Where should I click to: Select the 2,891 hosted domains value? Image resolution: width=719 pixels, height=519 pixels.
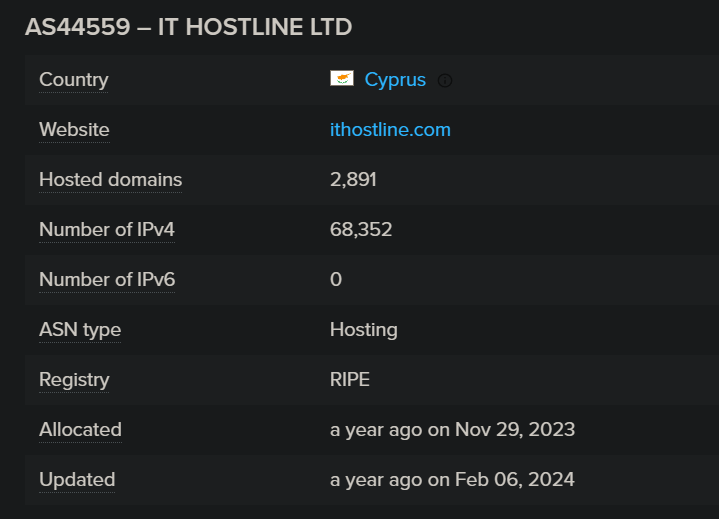[353, 180]
